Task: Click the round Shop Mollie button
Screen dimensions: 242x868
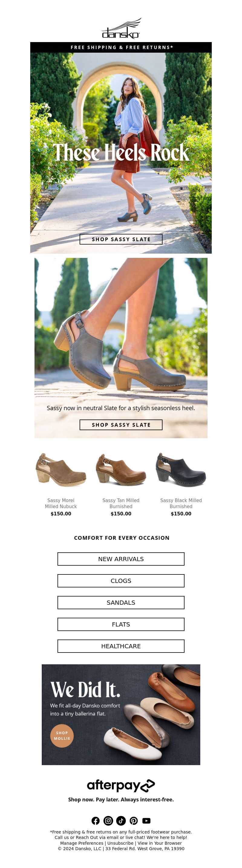Action: click(x=62, y=735)
